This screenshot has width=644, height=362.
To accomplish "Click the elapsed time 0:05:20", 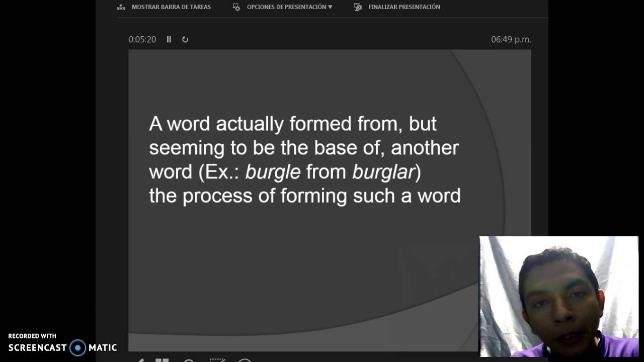I will click(x=142, y=39).
